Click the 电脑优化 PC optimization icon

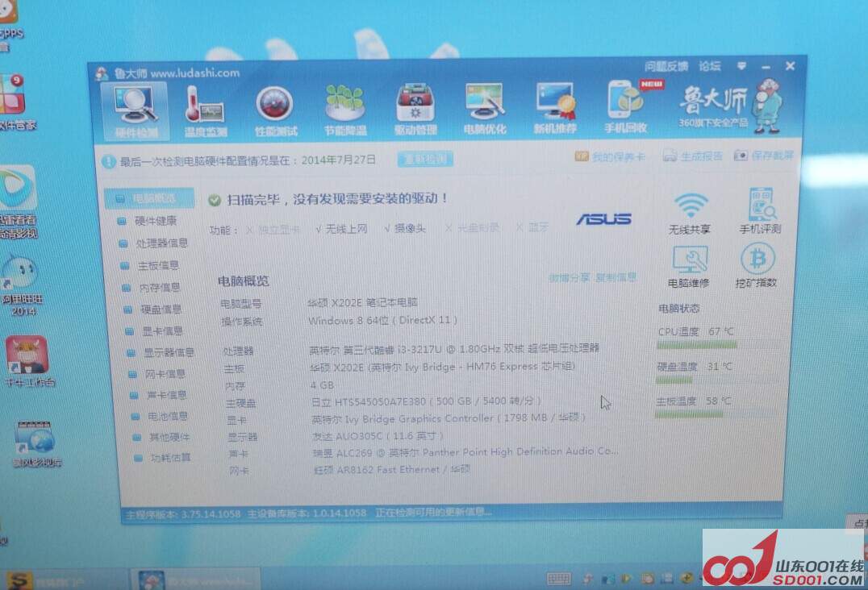point(485,110)
